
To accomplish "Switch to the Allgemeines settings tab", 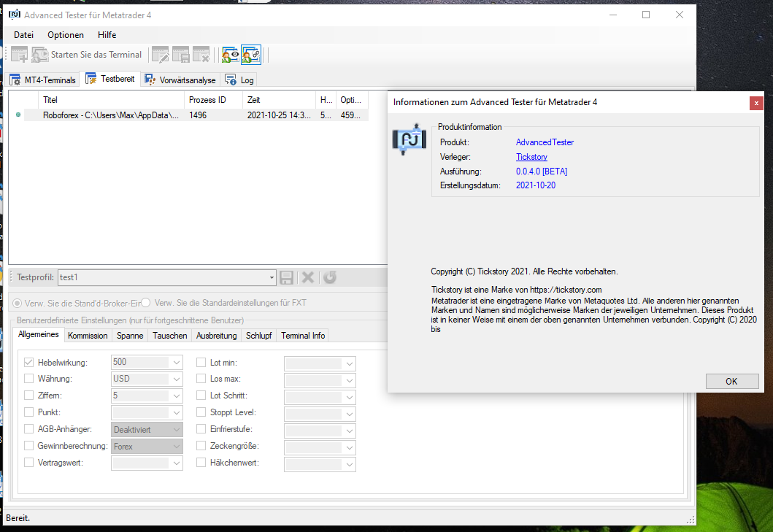I will [x=39, y=334].
